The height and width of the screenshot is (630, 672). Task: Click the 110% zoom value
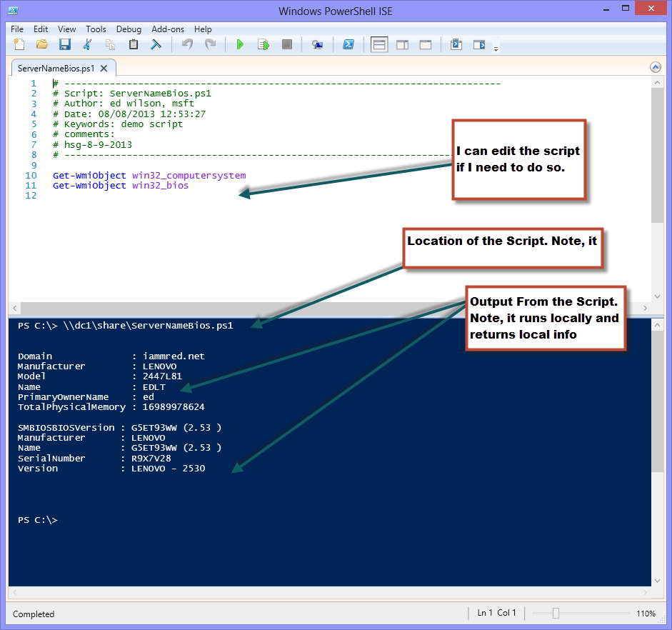click(646, 614)
